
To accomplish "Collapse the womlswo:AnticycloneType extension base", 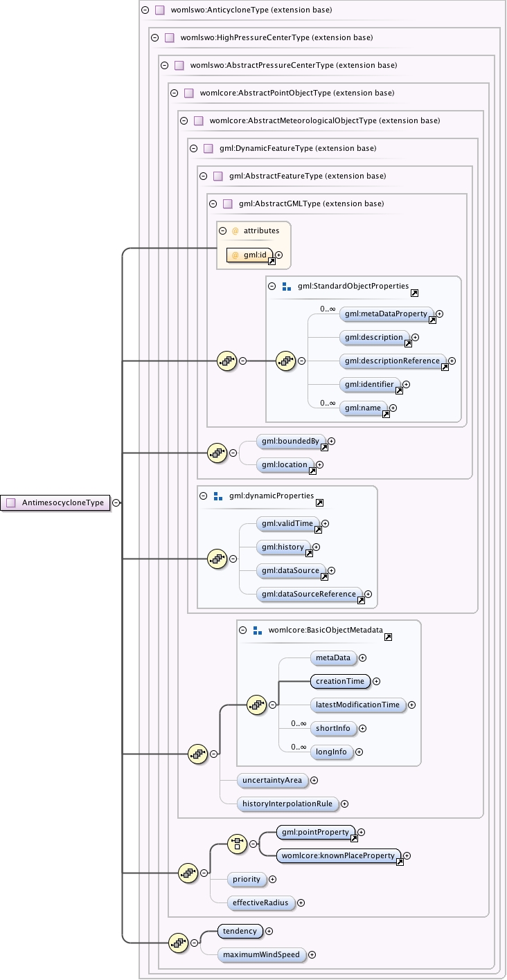I will [145, 10].
